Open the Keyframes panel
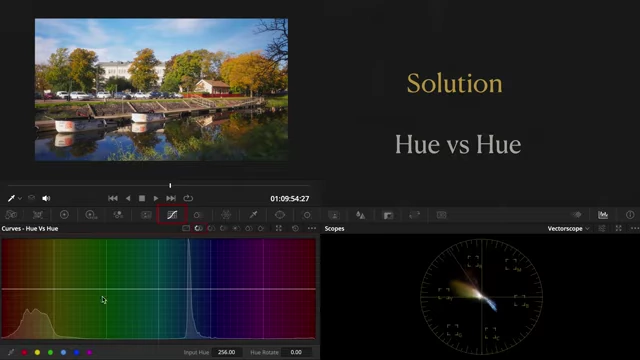640x360 pixels. pos(577,215)
